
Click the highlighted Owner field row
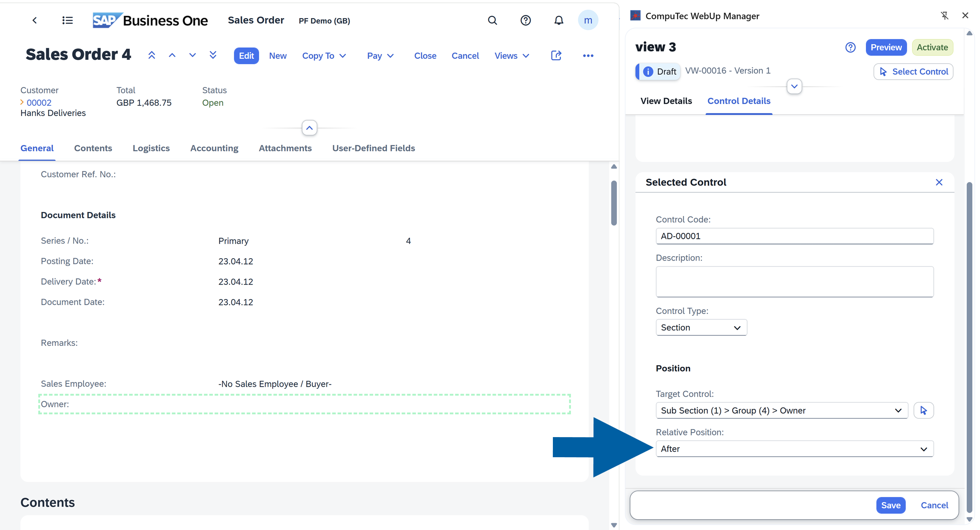tap(305, 404)
